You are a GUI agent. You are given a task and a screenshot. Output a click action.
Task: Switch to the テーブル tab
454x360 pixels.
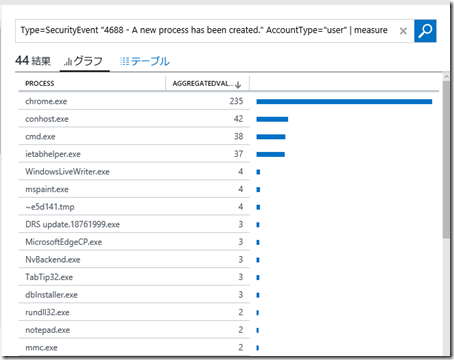[x=145, y=61]
